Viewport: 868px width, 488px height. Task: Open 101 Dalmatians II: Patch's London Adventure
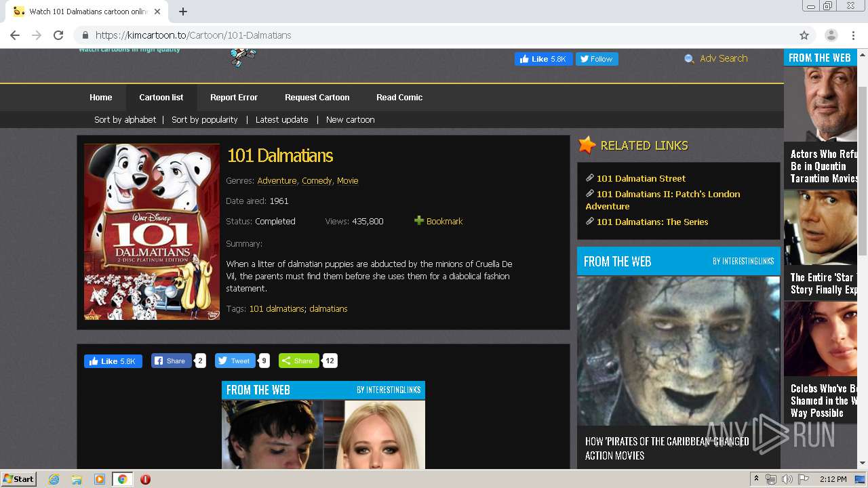click(x=663, y=200)
